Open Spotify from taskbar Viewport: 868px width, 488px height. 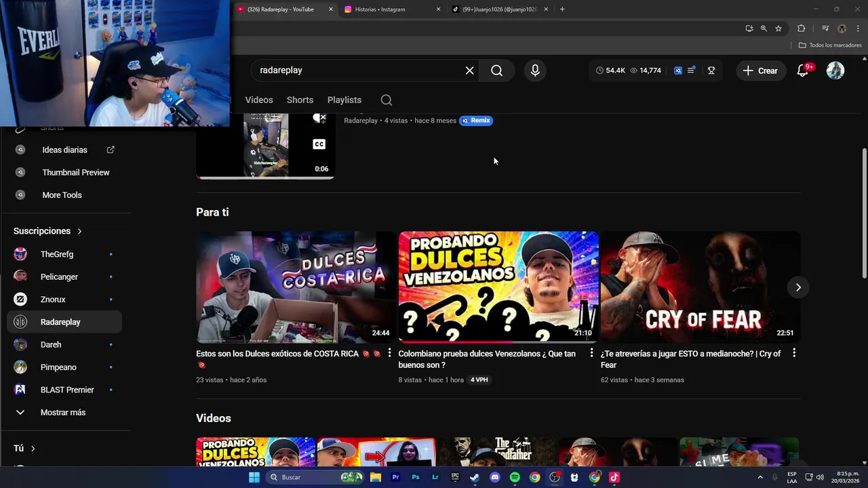tap(515, 477)
